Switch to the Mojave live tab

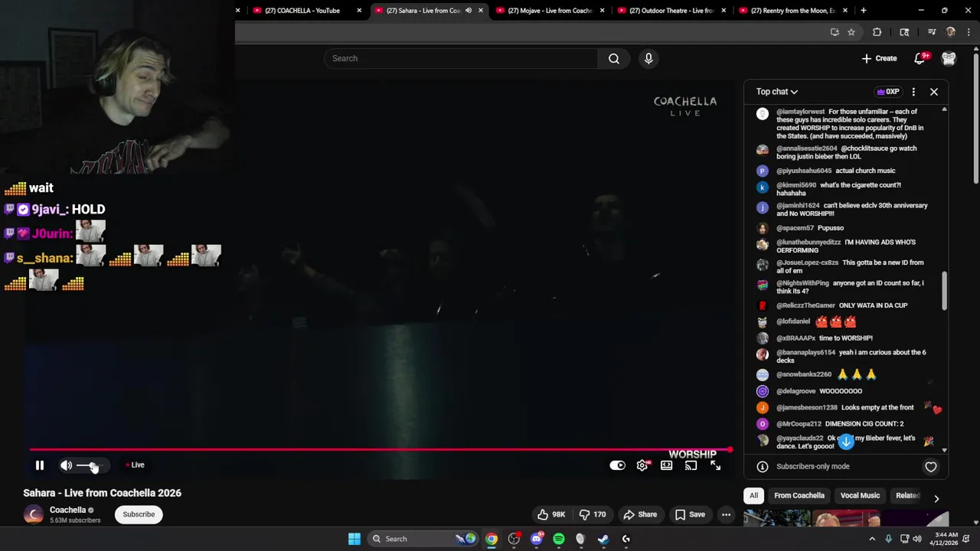tap(550, 11)
